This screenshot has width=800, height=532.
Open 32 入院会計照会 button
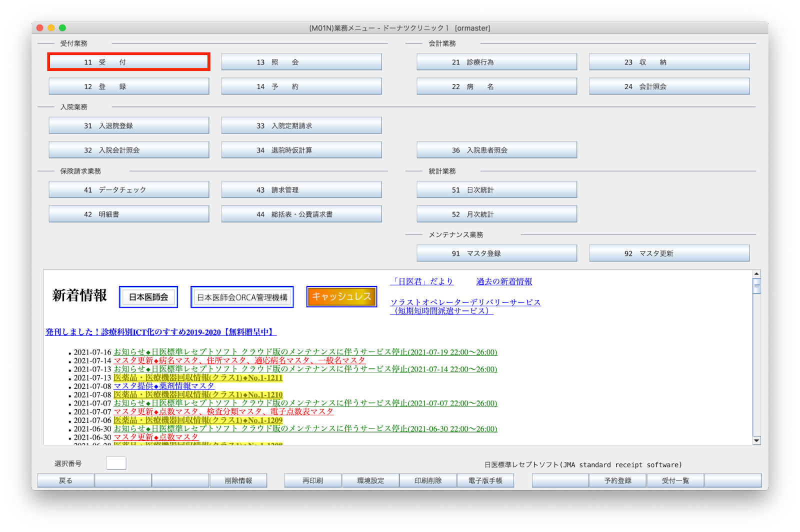pos(128,150)
